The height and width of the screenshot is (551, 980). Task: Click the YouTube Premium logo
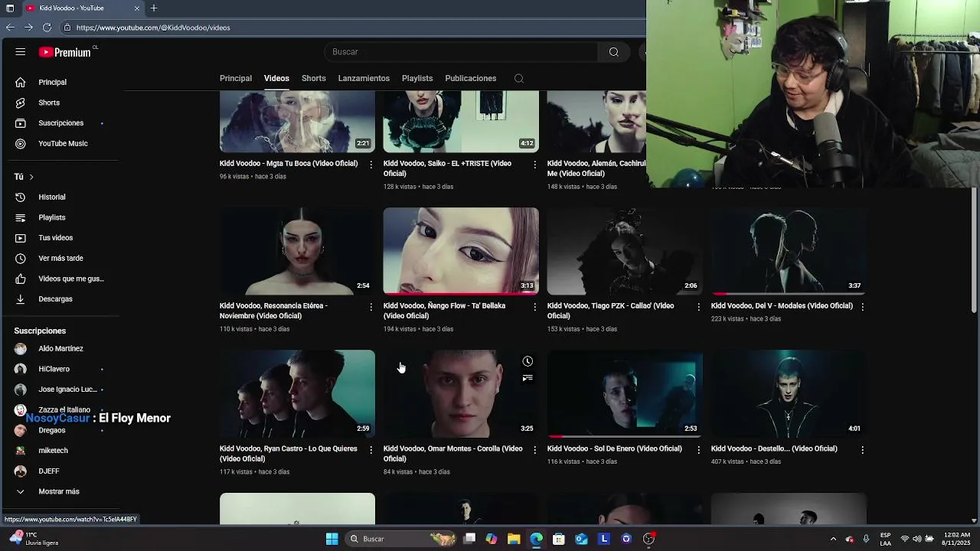click(65, 52)
